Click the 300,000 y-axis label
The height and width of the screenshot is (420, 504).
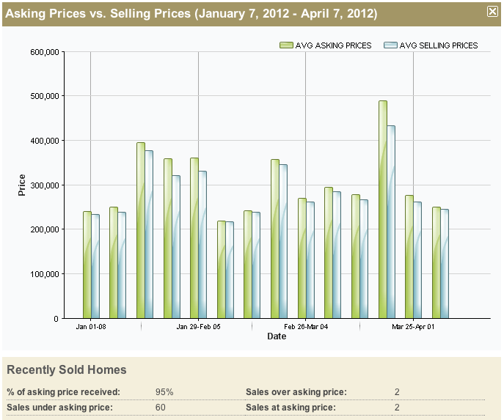point(45,185)
